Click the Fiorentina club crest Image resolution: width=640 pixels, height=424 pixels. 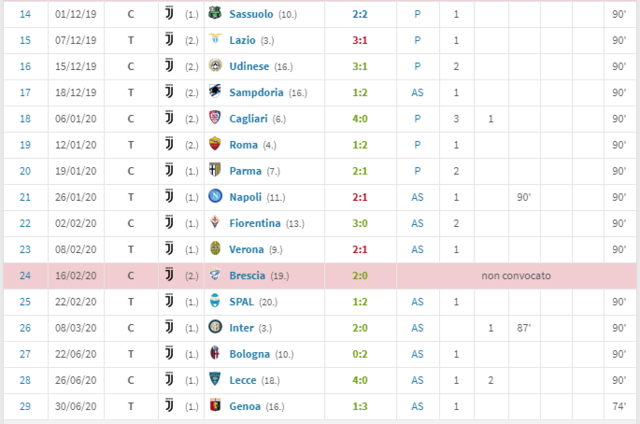click(215, 223)
